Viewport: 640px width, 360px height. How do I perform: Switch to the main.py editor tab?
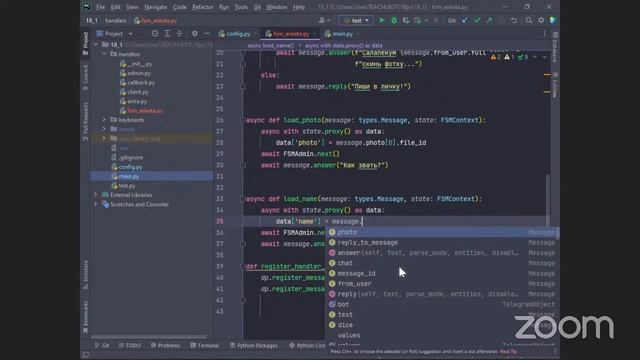tap(342, 34)
